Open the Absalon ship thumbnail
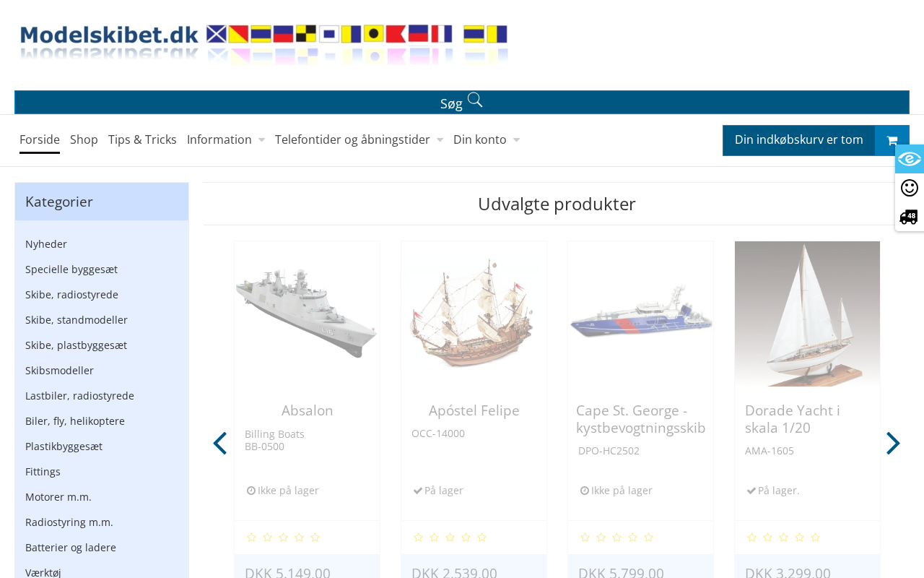The height and width of the screenshot is (578, 924). coord(307,314)
